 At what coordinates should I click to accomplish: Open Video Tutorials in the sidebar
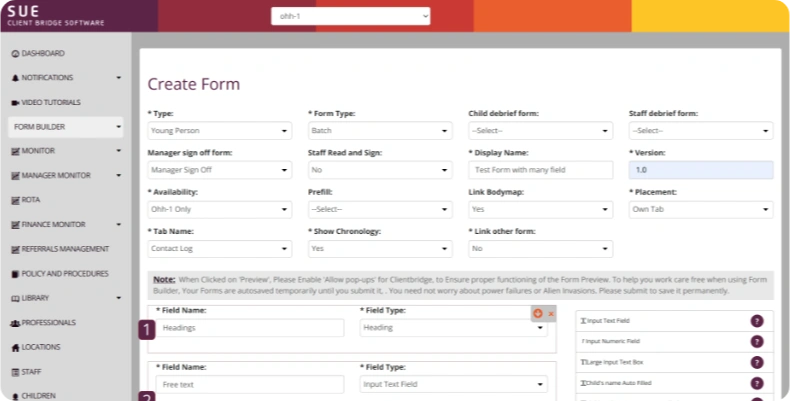point(50,102)
